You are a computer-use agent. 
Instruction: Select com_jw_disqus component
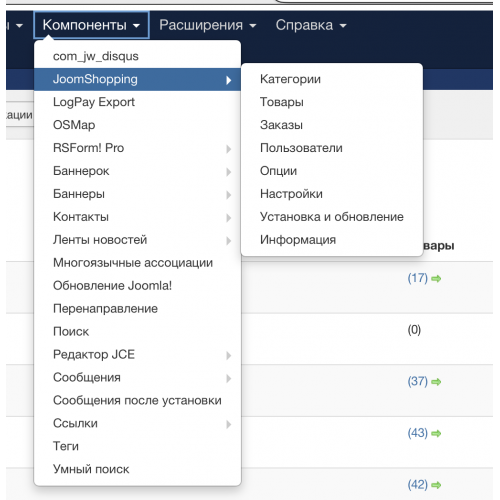[137, 56]
